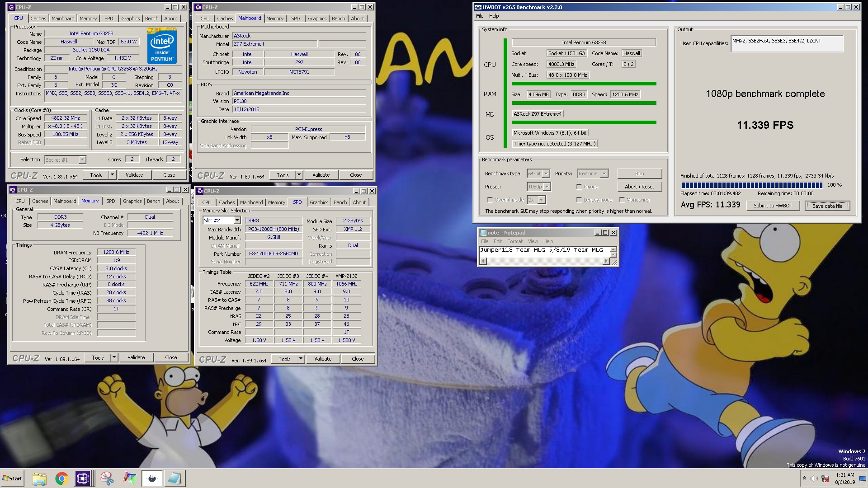Click the XMP-2132 frequency 1066 MHz cell

coord(347,284)
